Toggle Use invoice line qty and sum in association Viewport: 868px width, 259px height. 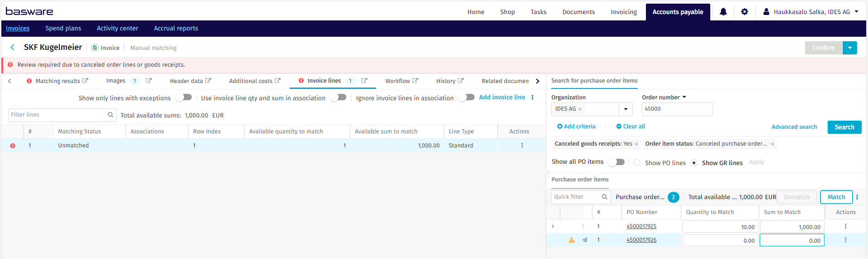(338, 98)
